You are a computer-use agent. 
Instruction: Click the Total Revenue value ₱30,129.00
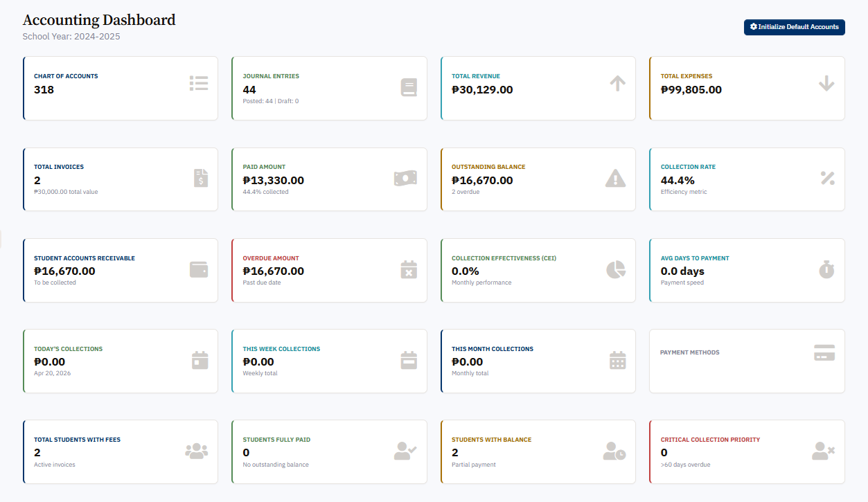(482, 89)
